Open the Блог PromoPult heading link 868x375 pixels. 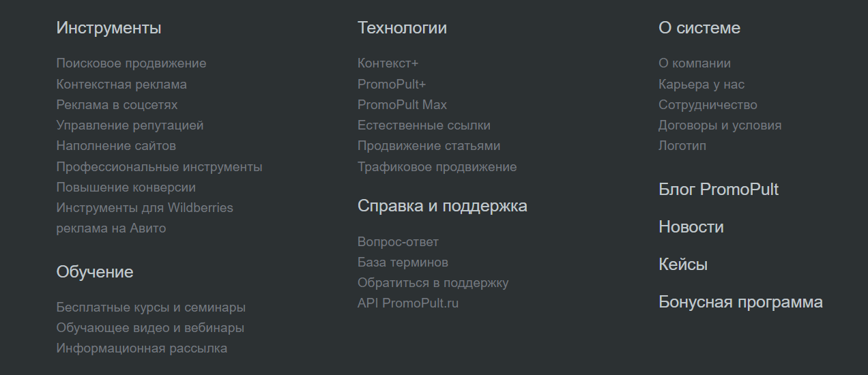point(718,190)
